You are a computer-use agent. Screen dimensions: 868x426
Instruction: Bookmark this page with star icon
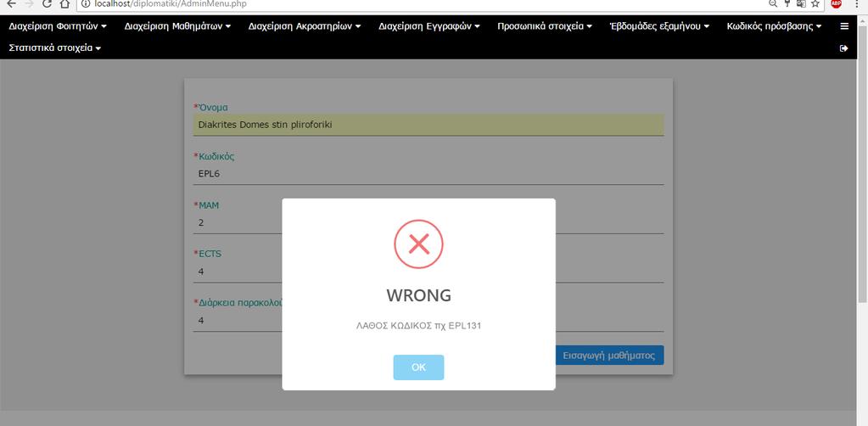coord(815,3)
